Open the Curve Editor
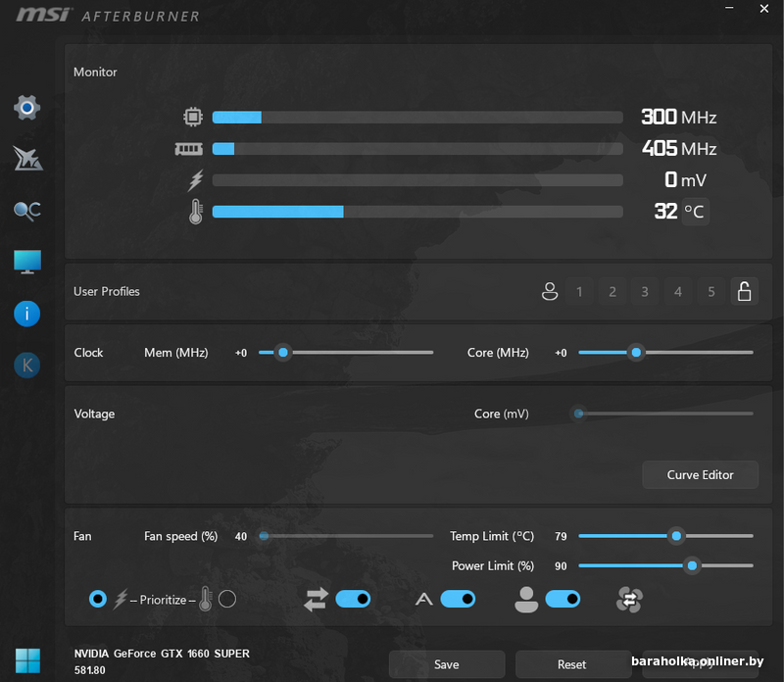 pos(700,475)
